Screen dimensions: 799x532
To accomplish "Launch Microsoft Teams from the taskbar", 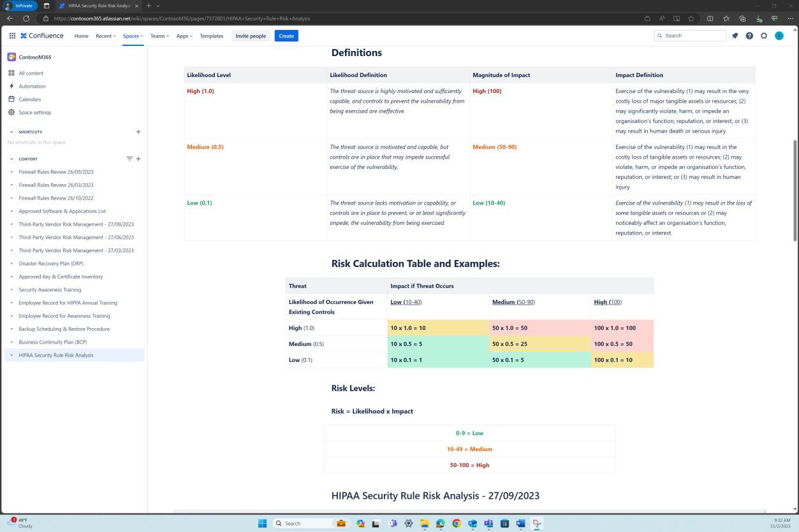I will tap(392, 523).
